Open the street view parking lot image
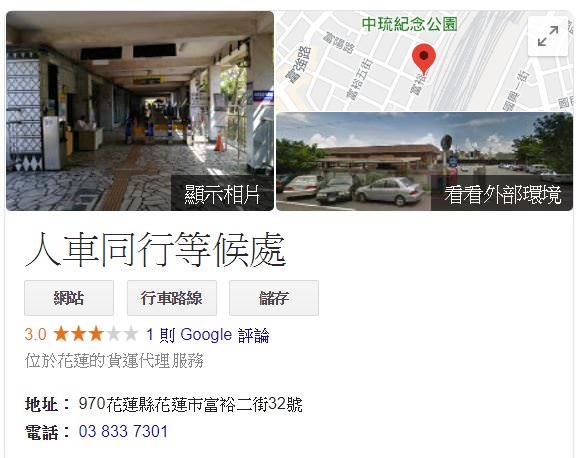 [425, 162]
